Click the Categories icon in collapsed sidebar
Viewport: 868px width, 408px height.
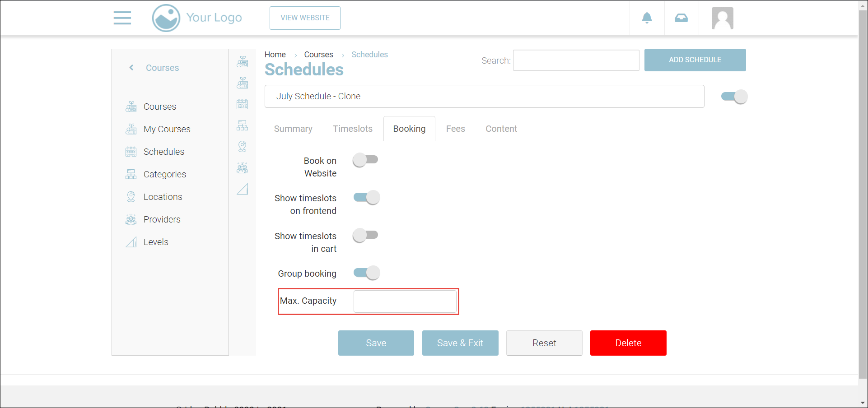tap(243, 125)
